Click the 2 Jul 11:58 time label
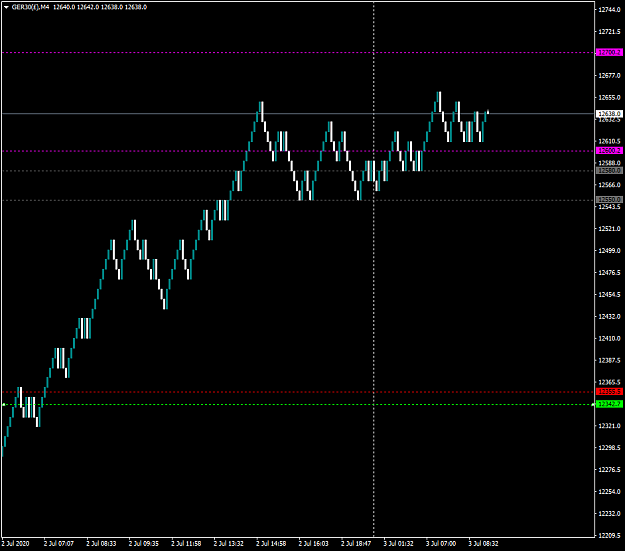Viewport: 625px width, 551px height. pyautogui.click(x=187, y=543)
